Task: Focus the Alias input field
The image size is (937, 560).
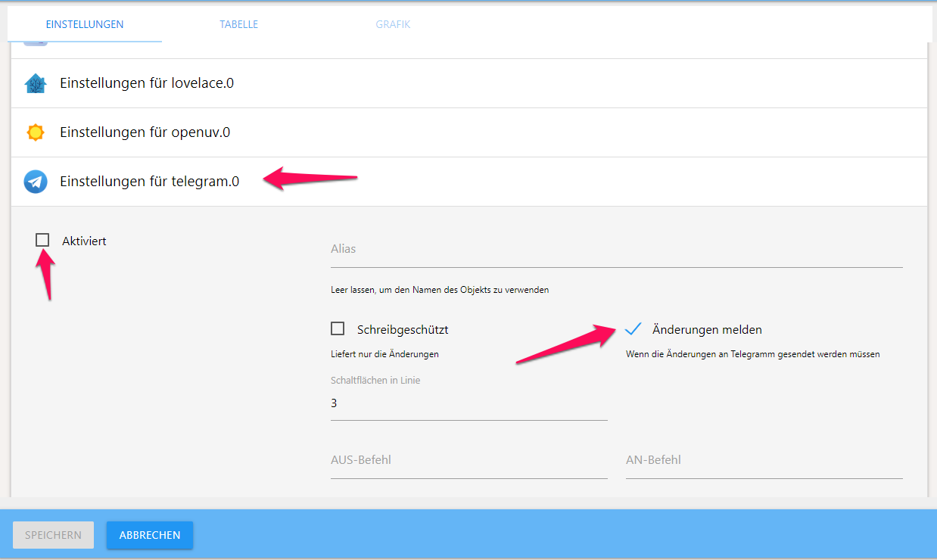Action: 617,250
